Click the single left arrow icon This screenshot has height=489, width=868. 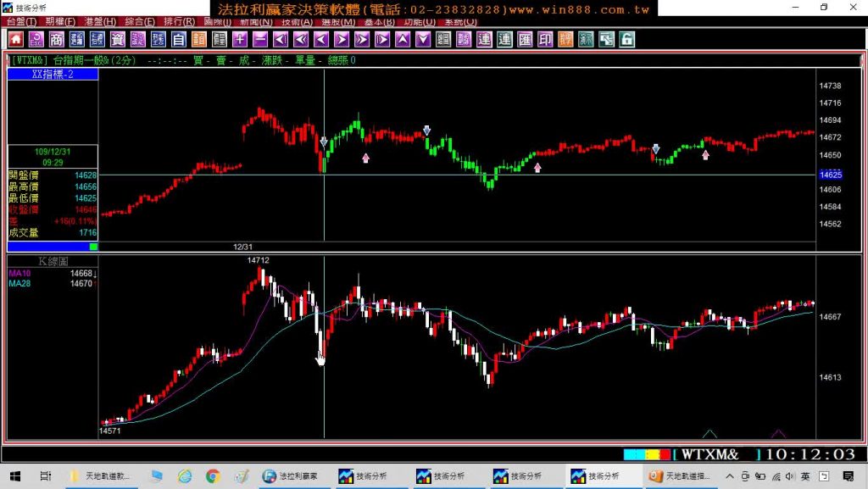[321, 39]
